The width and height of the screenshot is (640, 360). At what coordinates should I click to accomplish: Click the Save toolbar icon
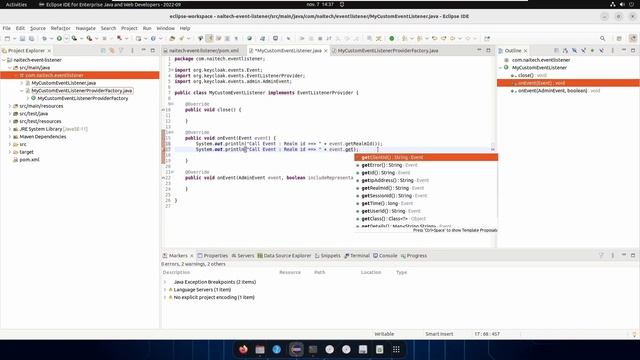pos(22,38)
